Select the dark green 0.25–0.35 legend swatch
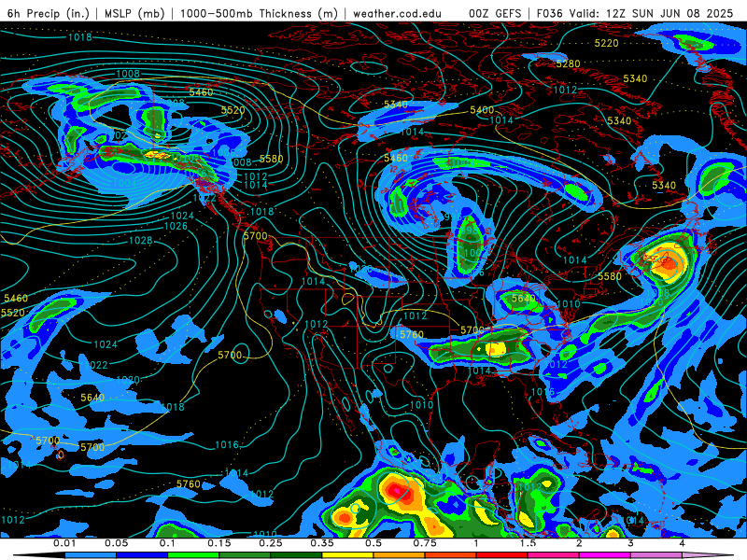This screenshot has width=747, height=560. tap(296, 555)
